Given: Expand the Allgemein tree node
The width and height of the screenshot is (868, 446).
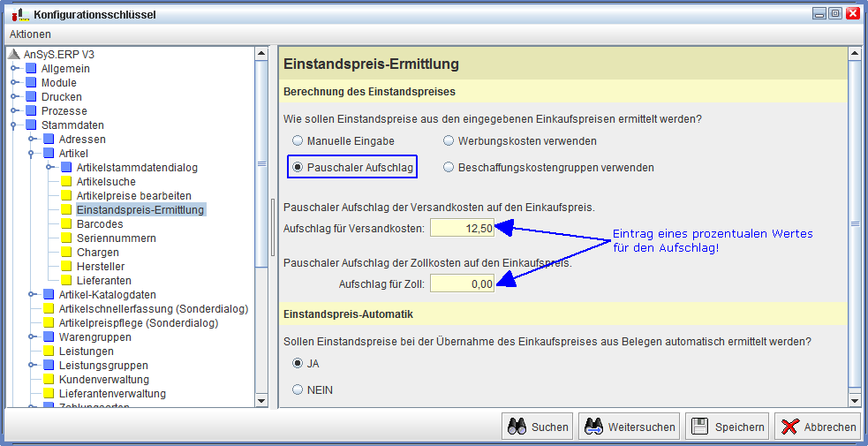Looking at the screenshot, I should [x=14, y=69].
